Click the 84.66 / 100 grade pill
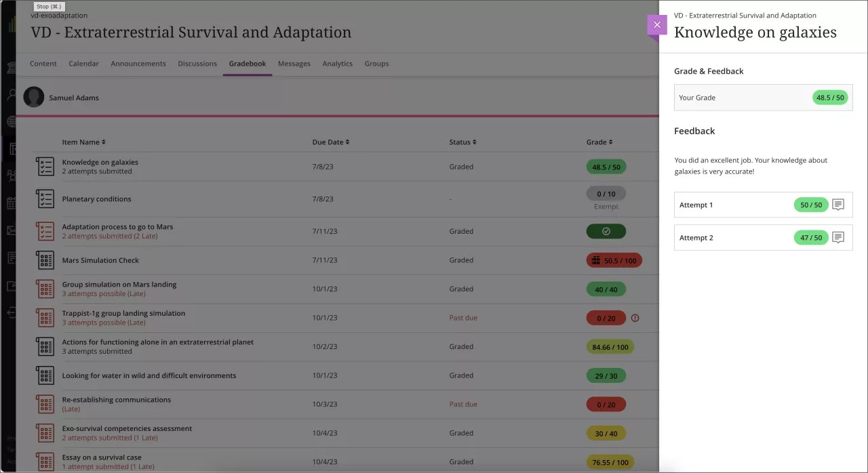 (610, 347)
